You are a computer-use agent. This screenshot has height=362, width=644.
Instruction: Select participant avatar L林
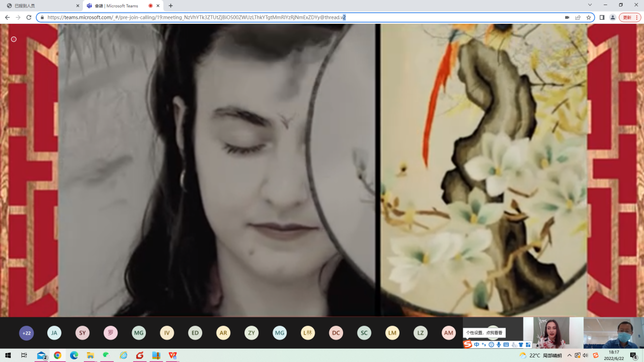308,333
